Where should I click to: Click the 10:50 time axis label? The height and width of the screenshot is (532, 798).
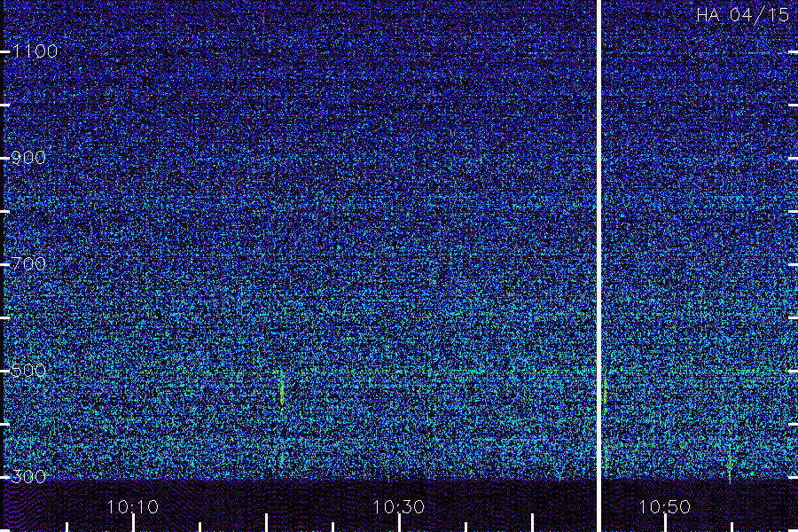(665, 507)
